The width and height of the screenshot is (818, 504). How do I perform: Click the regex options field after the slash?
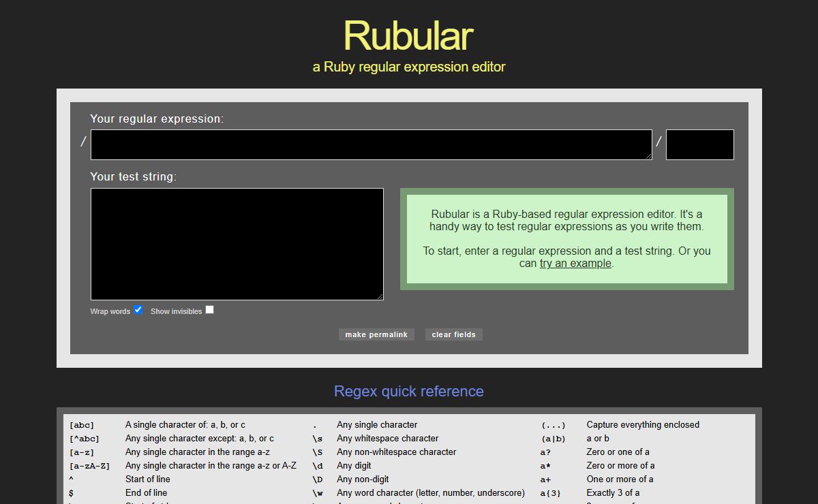[x=700, y=144]
